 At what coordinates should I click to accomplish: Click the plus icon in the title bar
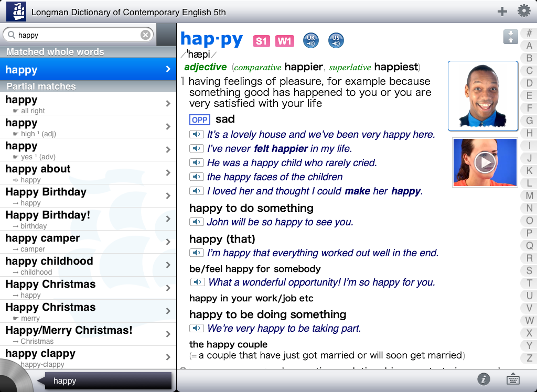[502, 12]
